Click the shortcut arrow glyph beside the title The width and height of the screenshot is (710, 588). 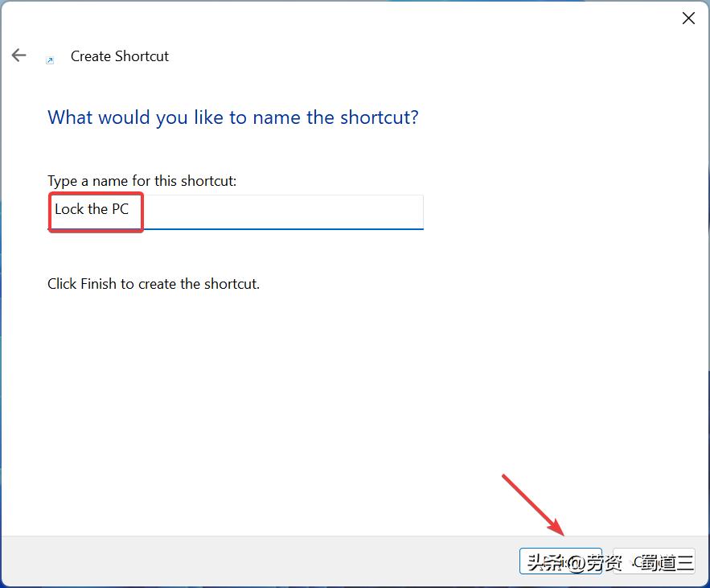(51, 59)
